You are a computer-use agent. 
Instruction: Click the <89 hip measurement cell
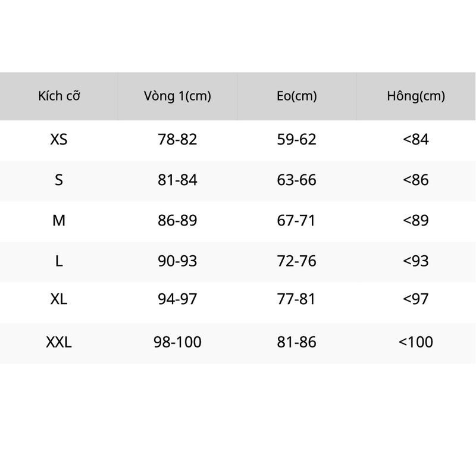tap(416, 220)
